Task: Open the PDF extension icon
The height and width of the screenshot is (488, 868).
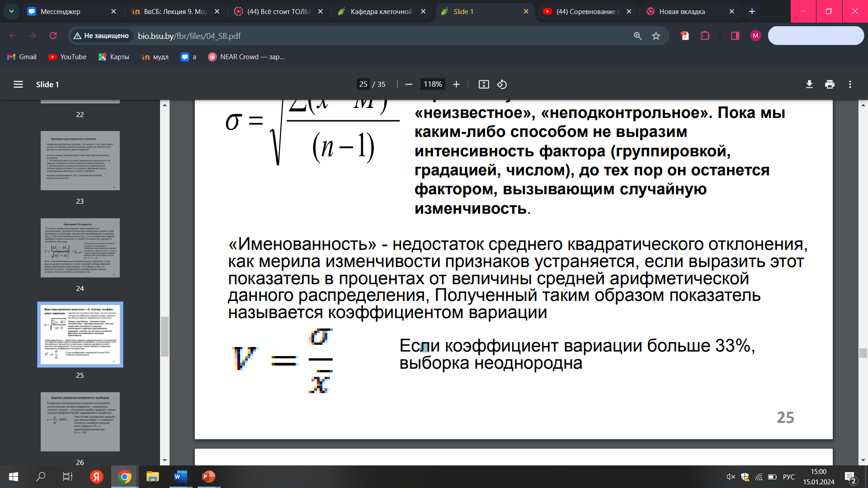Action: pos(684,36)
